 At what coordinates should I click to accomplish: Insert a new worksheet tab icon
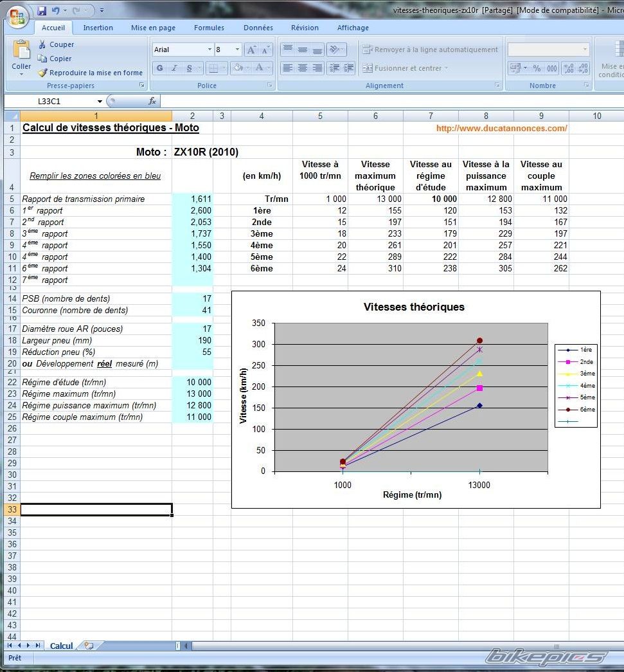(x=89, y=646)
